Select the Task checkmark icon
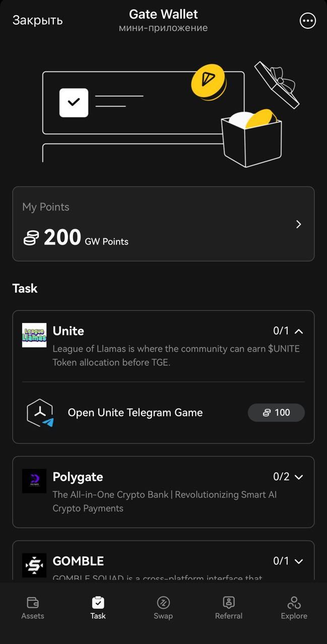Screen dimensions: 327x644 click(x=98, y=602)
